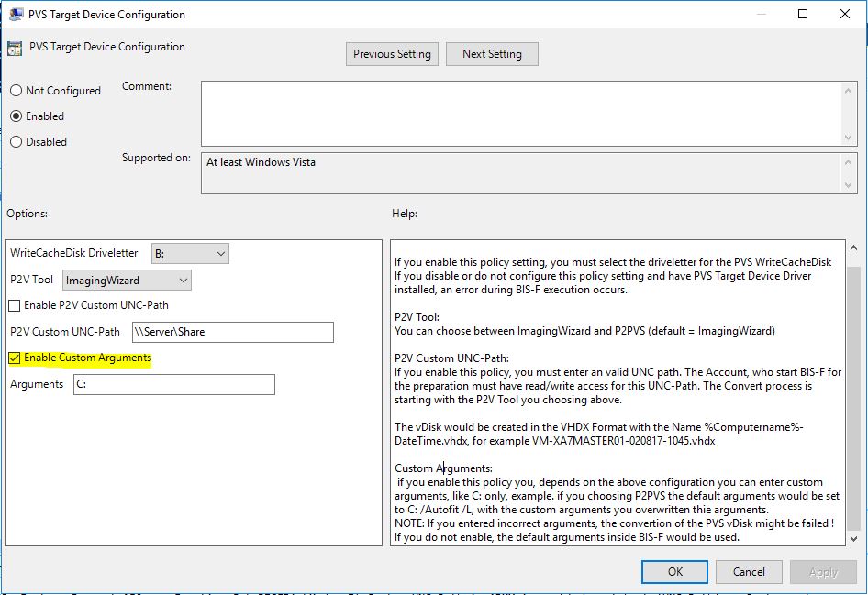
Task: Go to Previous Setting
Action: [392, 54]
